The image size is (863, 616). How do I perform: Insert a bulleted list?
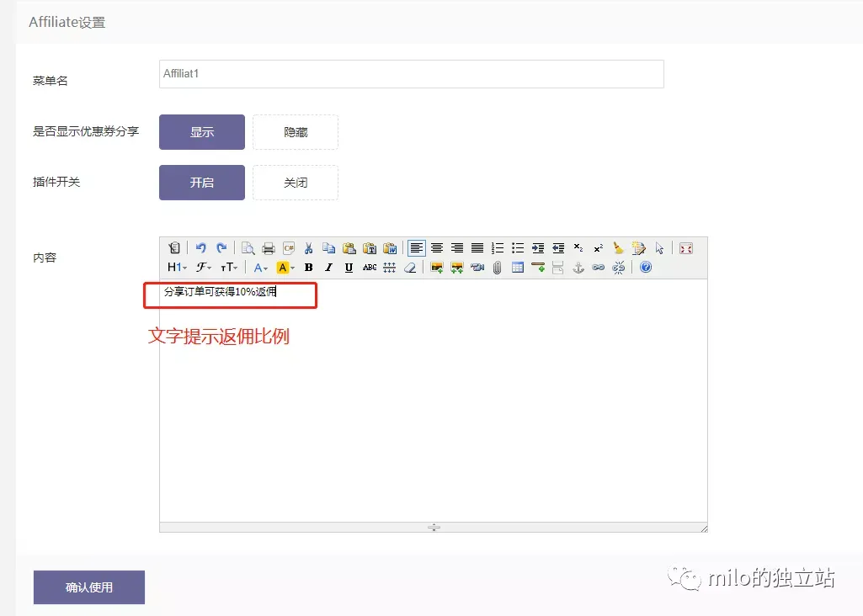point(517,248)
